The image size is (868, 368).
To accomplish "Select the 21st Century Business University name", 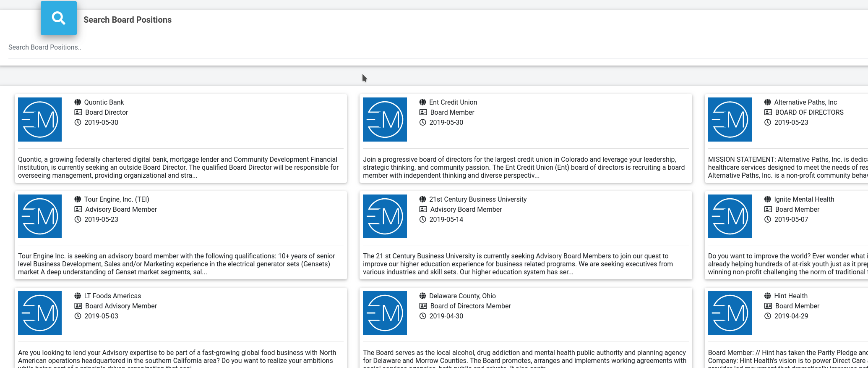I will click(478, 199).
